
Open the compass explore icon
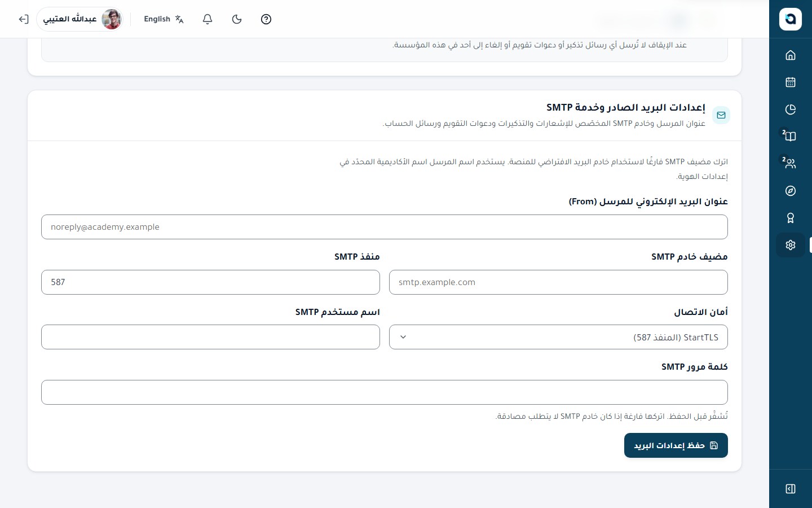click(x=791, y=191)
